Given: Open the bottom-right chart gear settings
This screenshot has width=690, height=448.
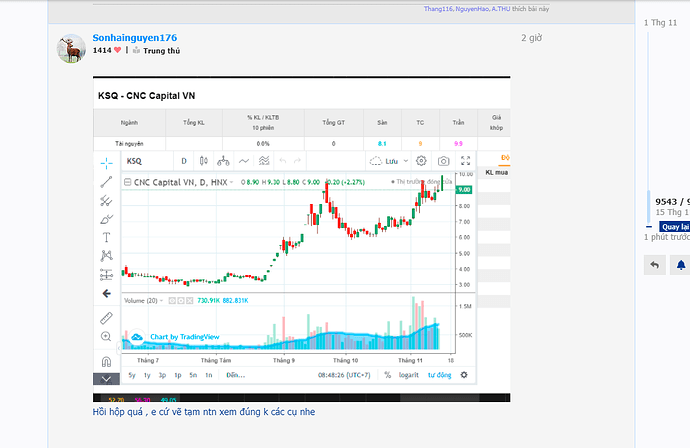Looking at the screenshot, I should (464, 375).
